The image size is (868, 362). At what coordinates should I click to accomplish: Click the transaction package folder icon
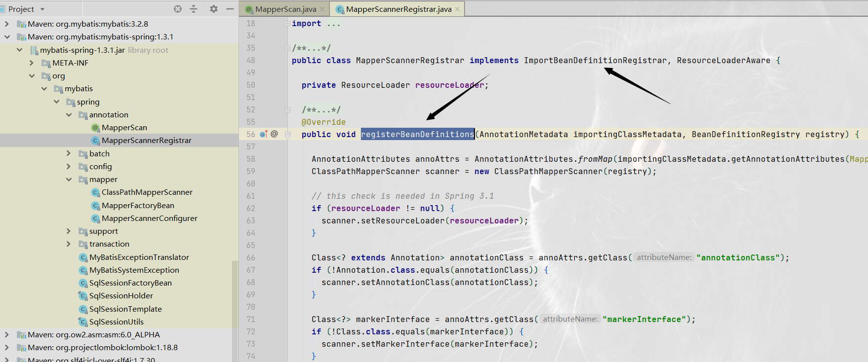(83, 244)
